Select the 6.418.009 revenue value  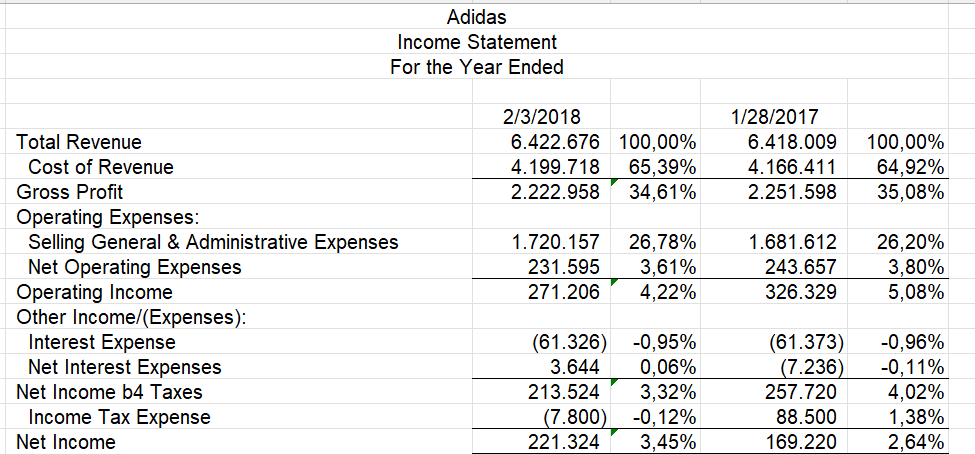coord(791,142)
